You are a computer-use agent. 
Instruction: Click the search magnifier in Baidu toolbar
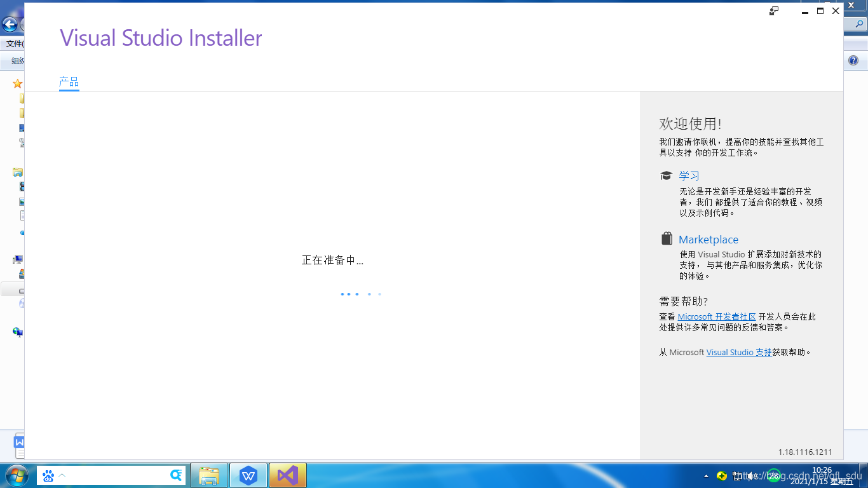coord(176,475)
